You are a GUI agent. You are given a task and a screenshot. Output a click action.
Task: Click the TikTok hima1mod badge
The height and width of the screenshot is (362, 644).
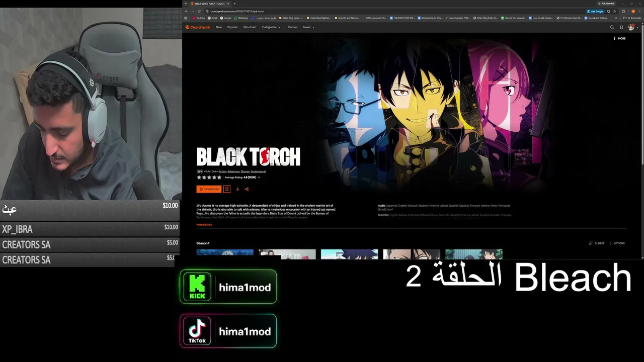(x=228, y=331)
